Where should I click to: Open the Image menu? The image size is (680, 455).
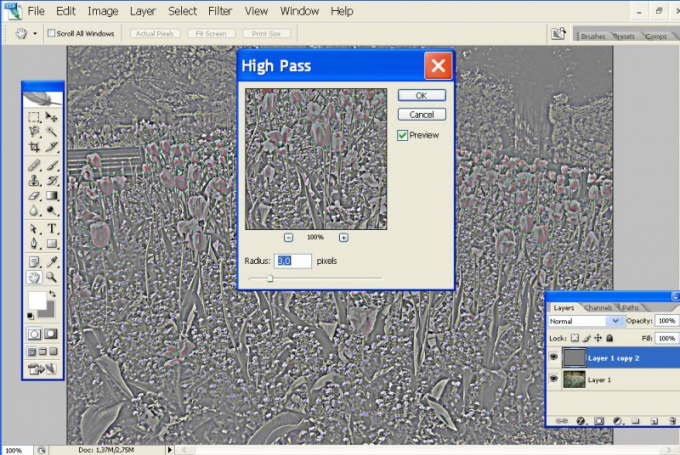[103, 11]
